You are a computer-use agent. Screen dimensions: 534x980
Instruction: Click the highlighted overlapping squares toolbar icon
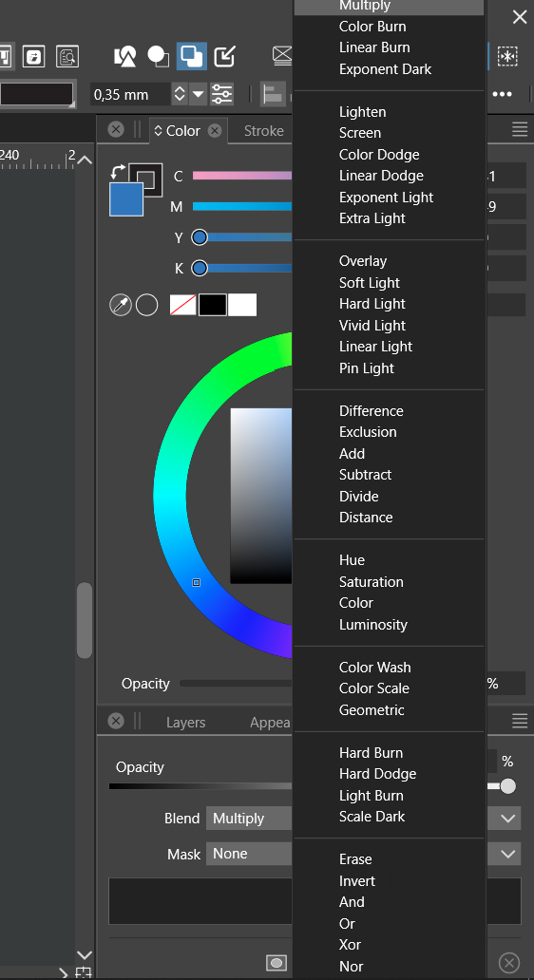[x=192, y=56]
